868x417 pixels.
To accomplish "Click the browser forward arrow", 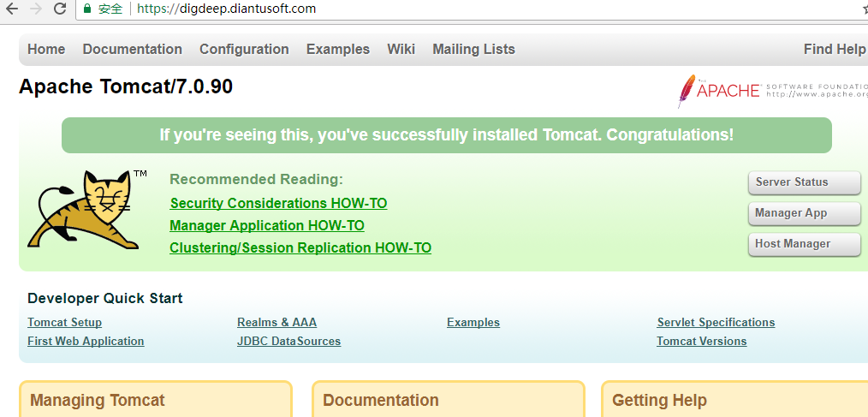I will [x=36, y=9].
